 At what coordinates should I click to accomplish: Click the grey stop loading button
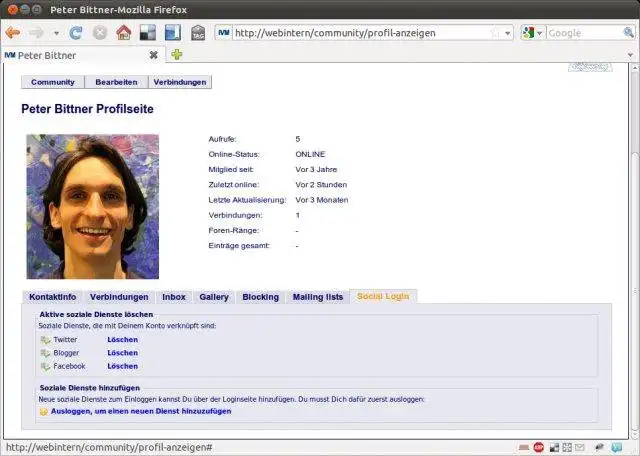click(100, 33)
